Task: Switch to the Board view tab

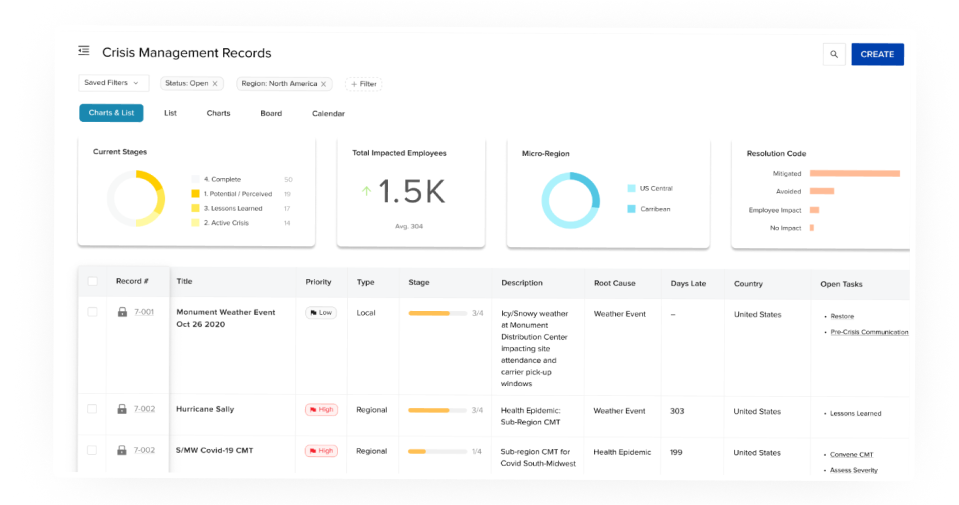Action: [271, 113]
